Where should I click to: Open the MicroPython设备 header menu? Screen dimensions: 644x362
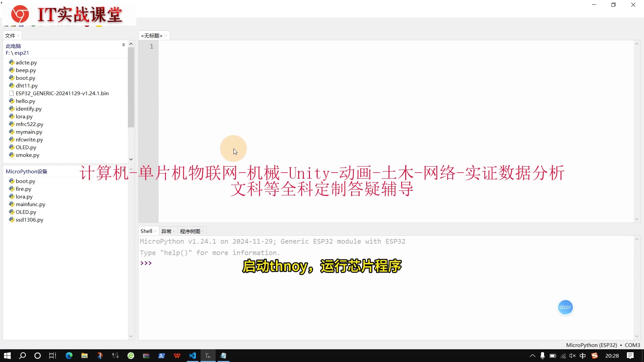point(123,170)
